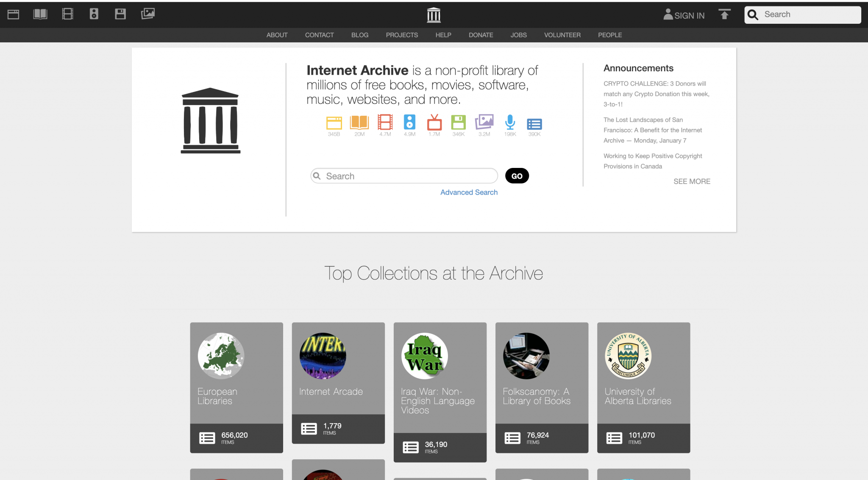The height and width of the screenshot is (480, 868).
Task: Click the blue list Collections icon labeled 390K
Action: 534,124
